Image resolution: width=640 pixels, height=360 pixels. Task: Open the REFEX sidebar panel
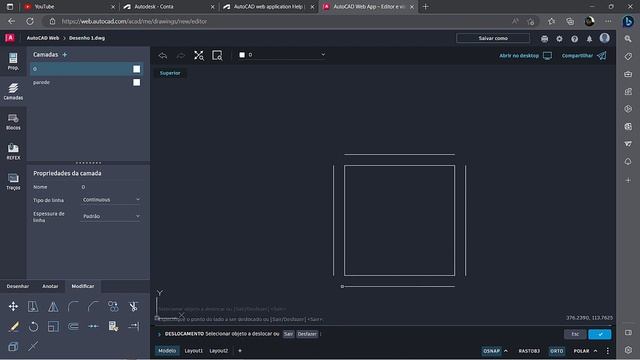[x=13, y=151]
